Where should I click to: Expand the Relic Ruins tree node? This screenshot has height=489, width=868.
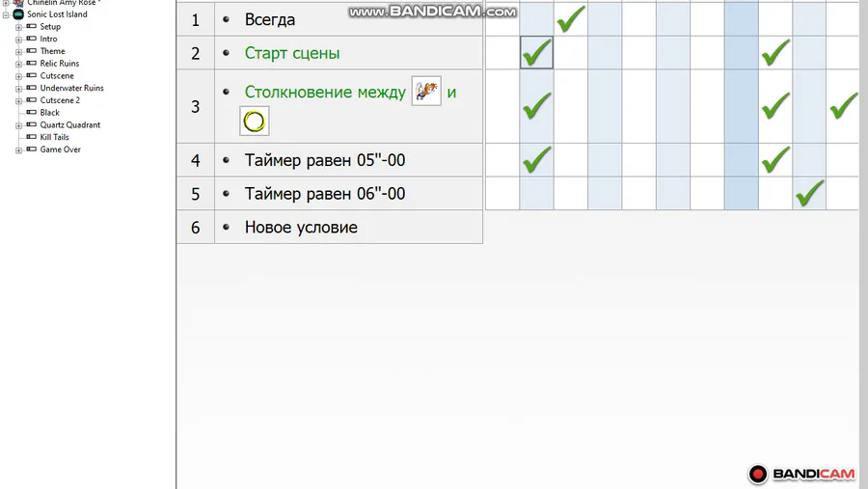pos(19,64)
